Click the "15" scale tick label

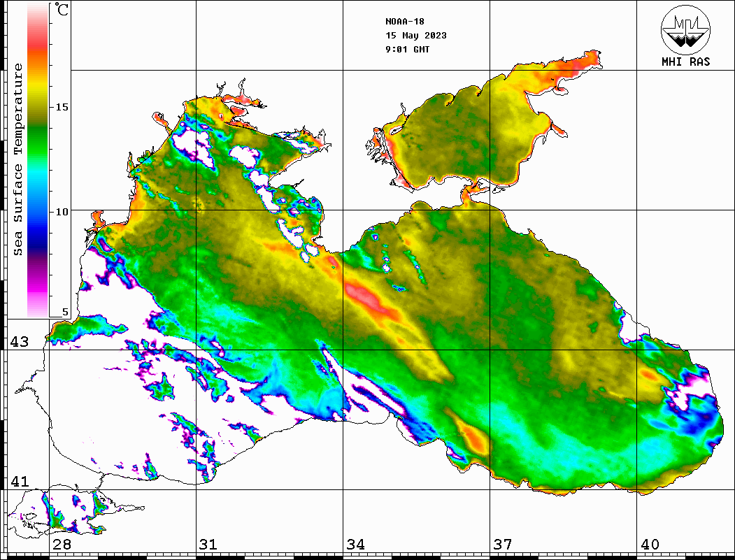[x=62, y=107]
